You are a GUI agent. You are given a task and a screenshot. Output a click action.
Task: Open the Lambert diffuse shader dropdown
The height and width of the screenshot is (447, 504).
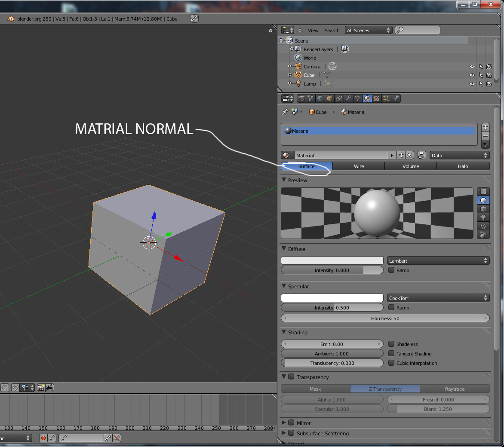[x=438, y=260]
